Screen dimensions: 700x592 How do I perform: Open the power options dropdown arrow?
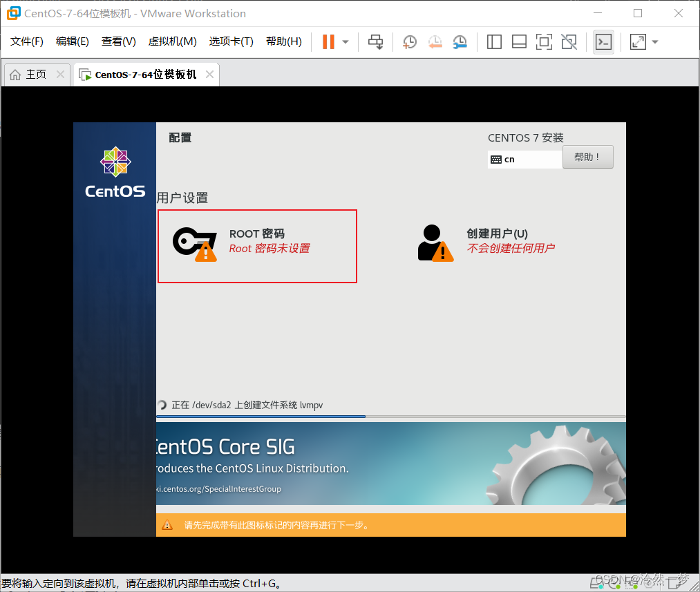point(345,42)
